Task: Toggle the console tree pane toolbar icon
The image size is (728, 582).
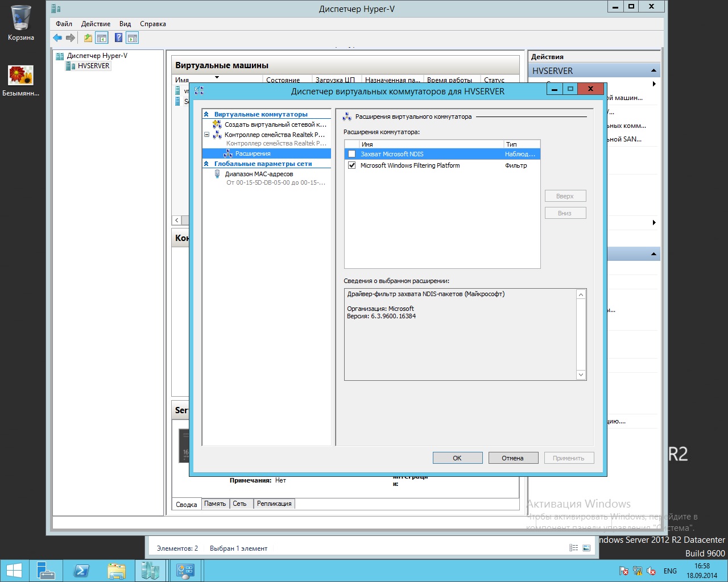Action: (x=102, y=38)
